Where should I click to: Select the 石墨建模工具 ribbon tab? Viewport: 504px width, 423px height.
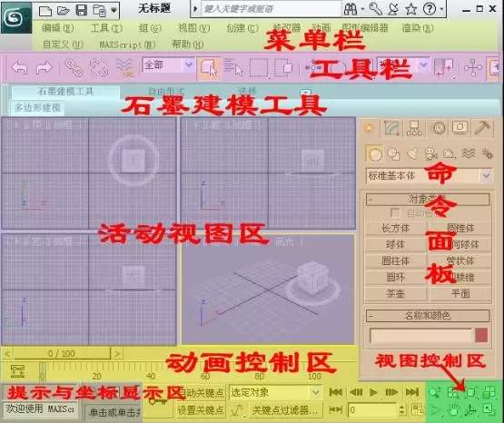pos(66,92)
